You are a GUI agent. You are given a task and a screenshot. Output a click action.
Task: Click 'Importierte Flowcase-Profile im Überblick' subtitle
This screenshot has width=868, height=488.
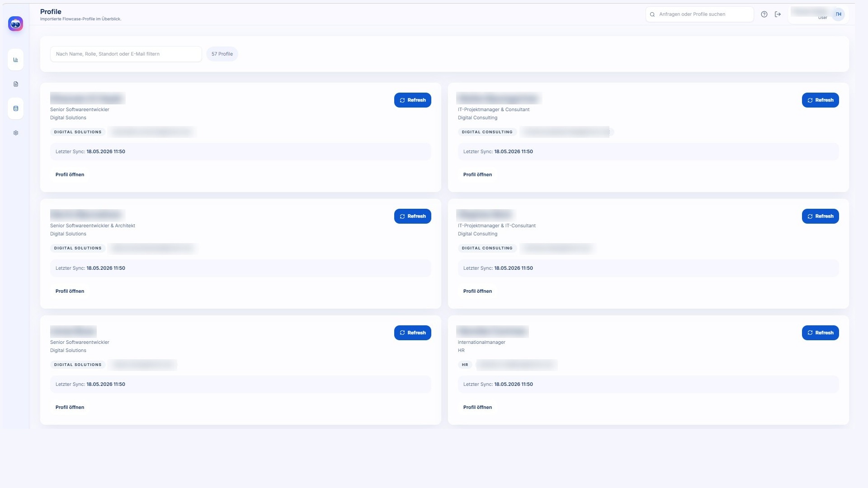click(x=80, y=19)
